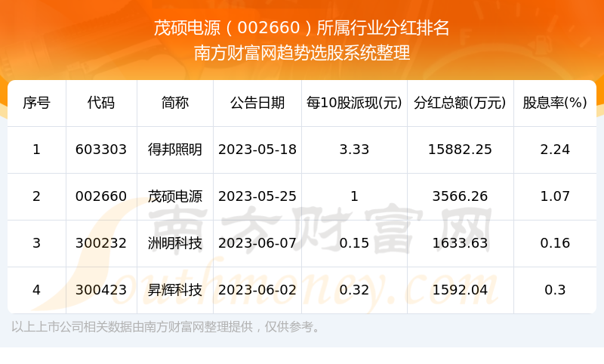The width and height of the screenshot is (604, 364).
Task: Select the 序号 column header
Action: click(36, 103)
